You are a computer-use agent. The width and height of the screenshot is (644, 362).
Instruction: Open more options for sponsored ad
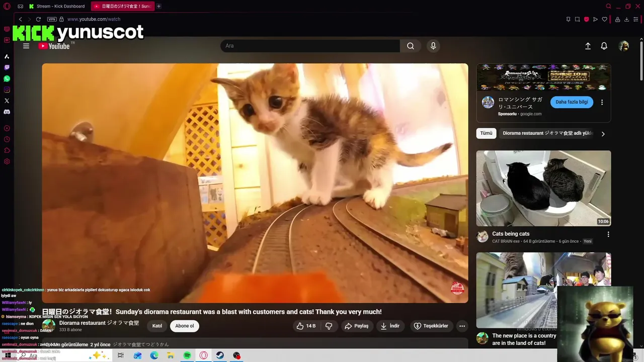click(602, 102)
